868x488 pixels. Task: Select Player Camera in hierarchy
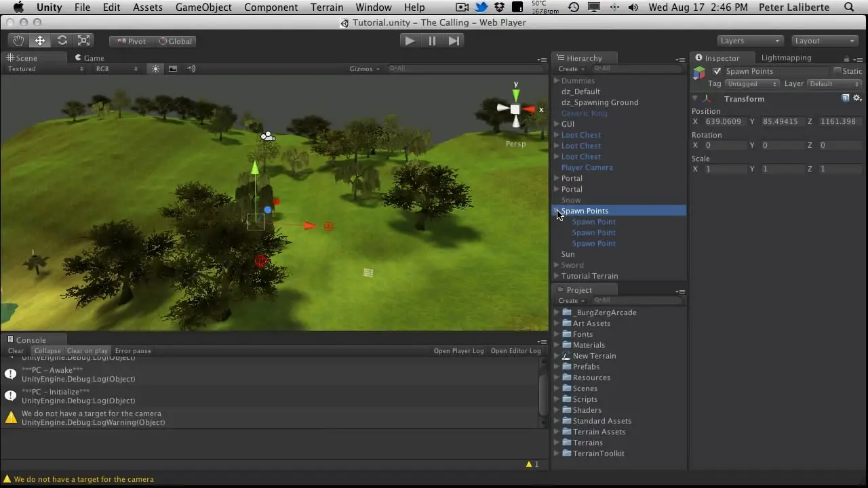pos(587,167)
